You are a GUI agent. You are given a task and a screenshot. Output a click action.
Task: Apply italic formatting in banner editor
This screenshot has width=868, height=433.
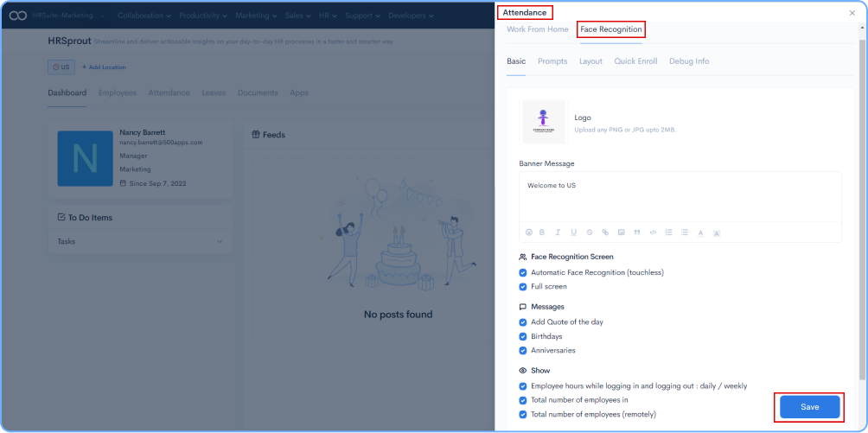[558, 232]
